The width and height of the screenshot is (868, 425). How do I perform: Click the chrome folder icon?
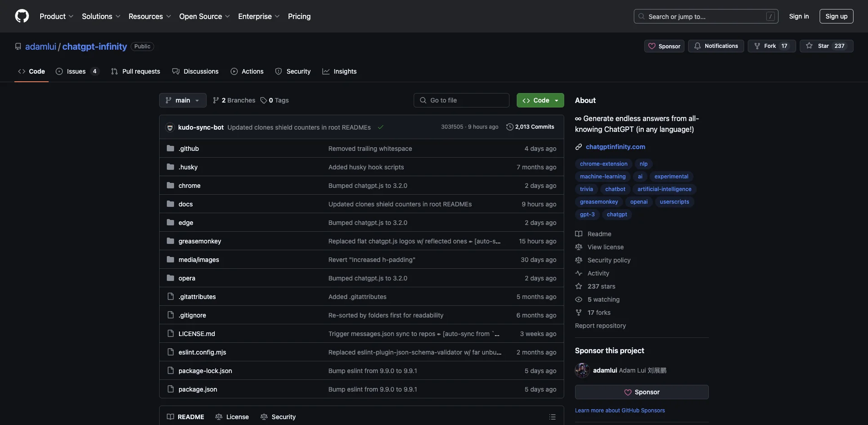point(170,185)
